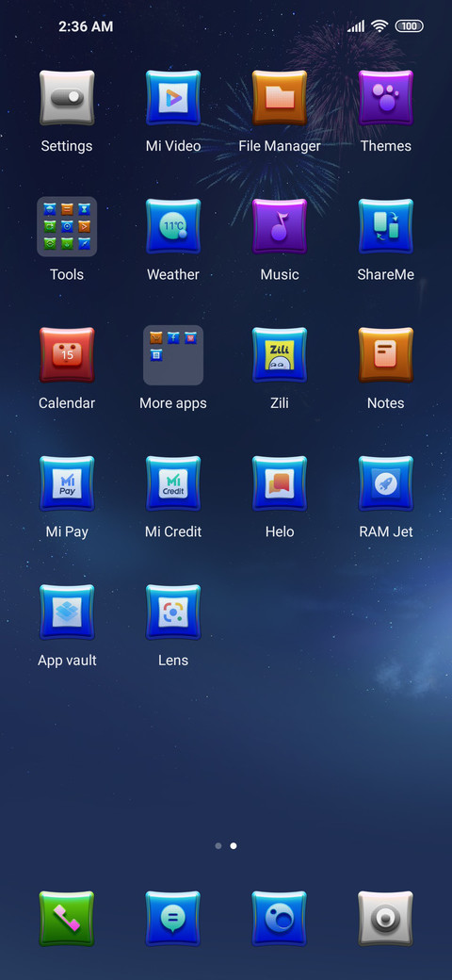Screen dimensions: 452x980
Task: Launch the Zili app
Action: pyautogui.click(x=279, y=355)
